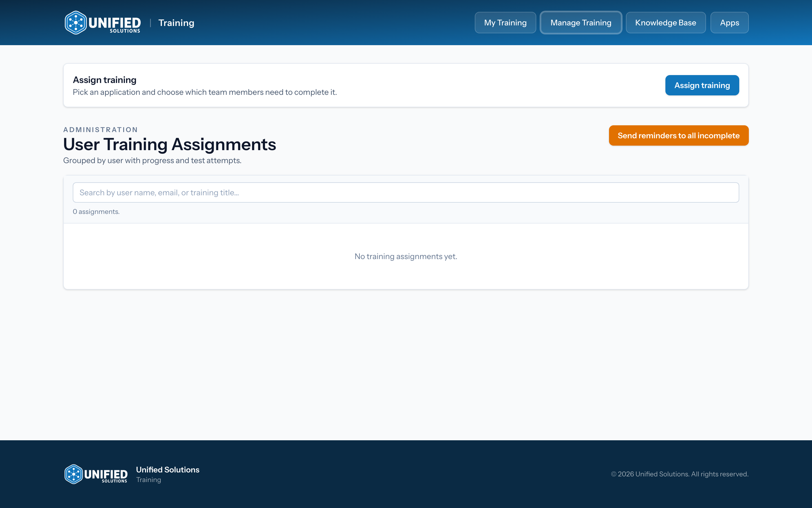
Task: Click the footer 'Training' subtitle
Action: tap(149, 480)
